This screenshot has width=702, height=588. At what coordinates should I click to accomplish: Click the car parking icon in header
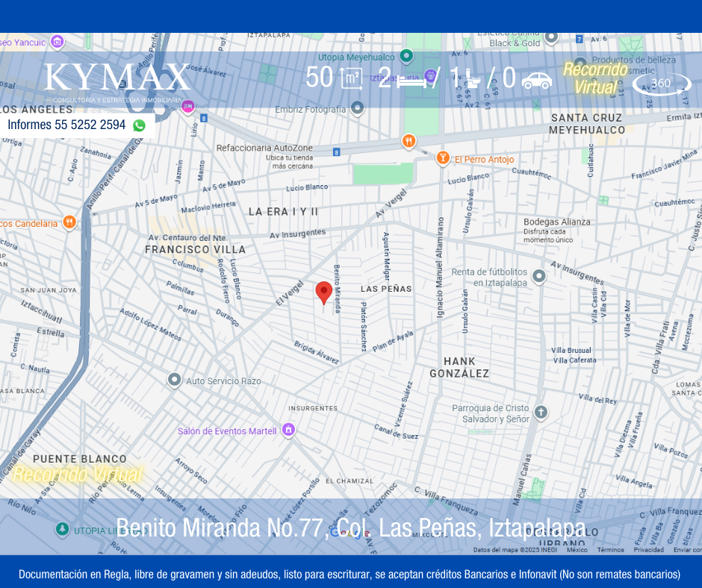[x=536, y=81]
